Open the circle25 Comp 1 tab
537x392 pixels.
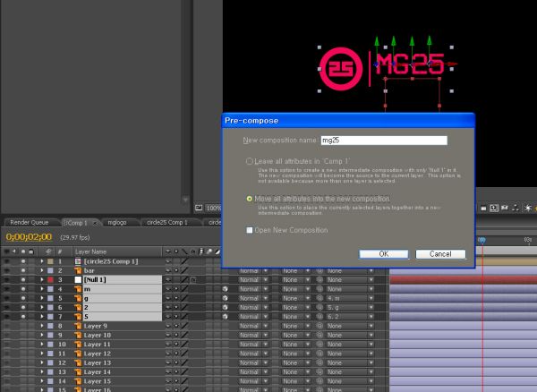[167, 223]
